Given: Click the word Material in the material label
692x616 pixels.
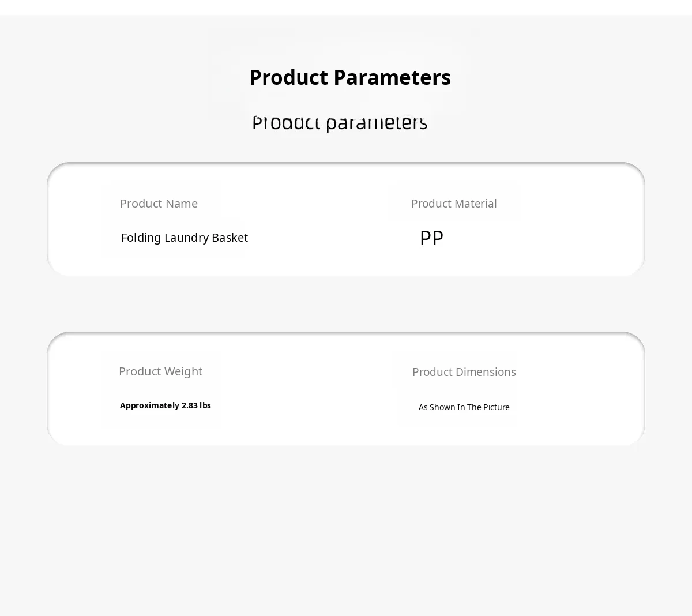Looking at the screenshot, I should point(475,204).
